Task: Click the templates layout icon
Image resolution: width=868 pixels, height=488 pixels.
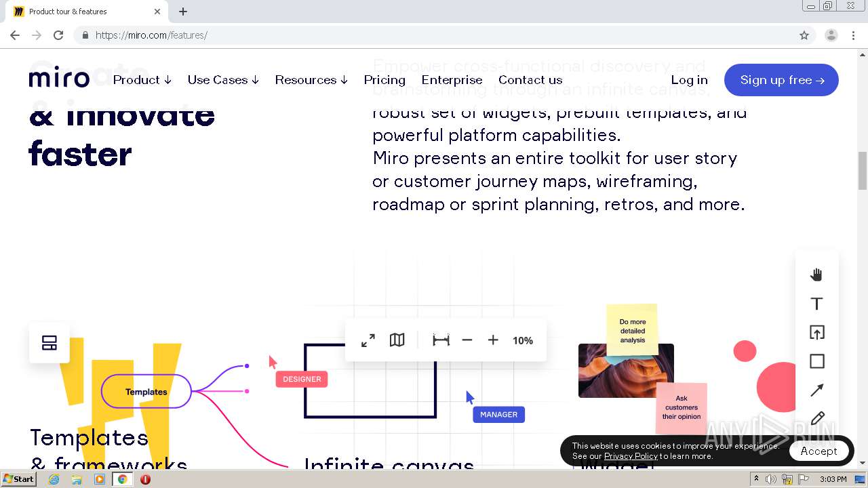Action: (x=49, y=343)
